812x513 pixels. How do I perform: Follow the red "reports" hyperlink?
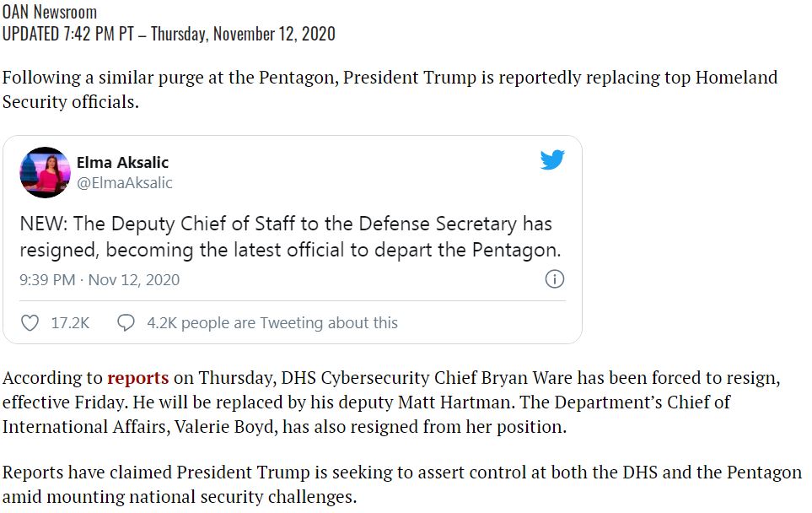[x=137, y=378]
